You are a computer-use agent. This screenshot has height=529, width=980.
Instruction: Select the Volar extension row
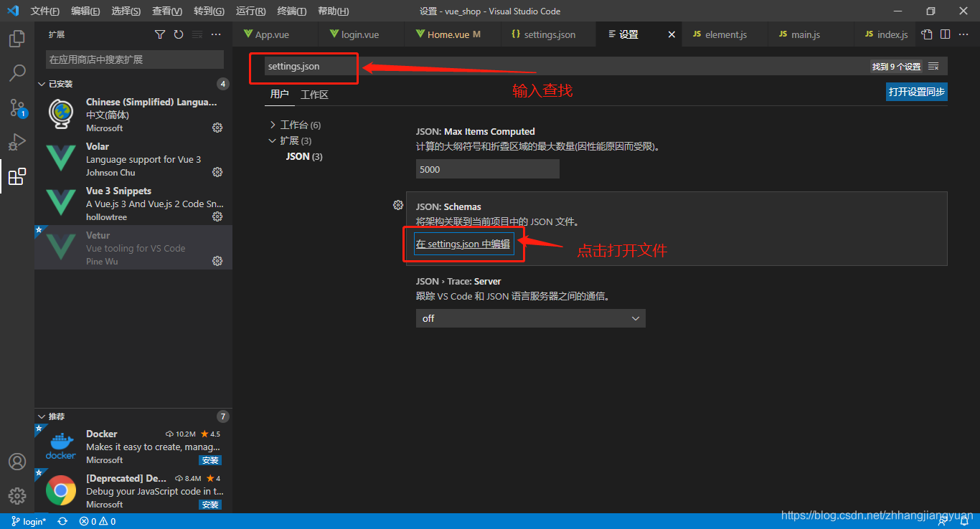(133, 159)
